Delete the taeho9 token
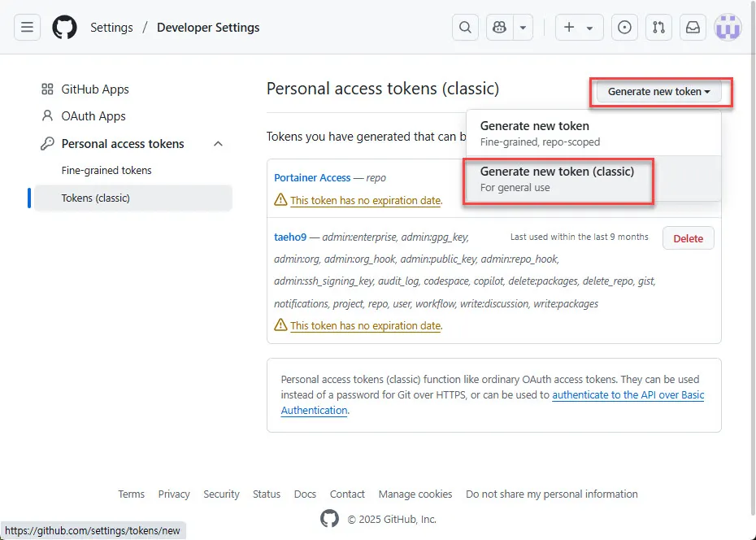 coord(688,238)
